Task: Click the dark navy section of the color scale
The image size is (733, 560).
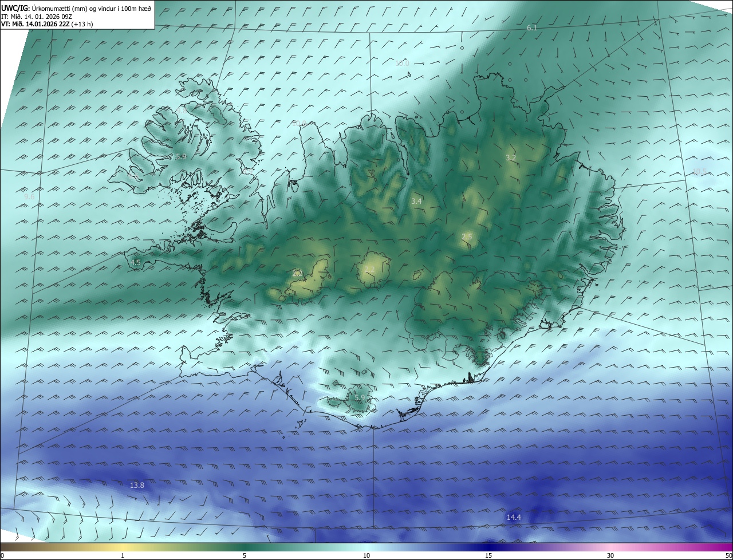Action: (488, 547)
